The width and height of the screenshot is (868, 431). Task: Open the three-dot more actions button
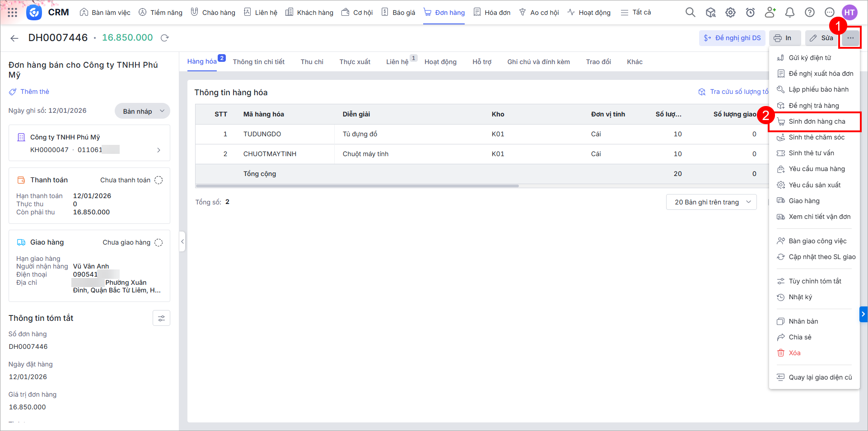tap(850, 38)
